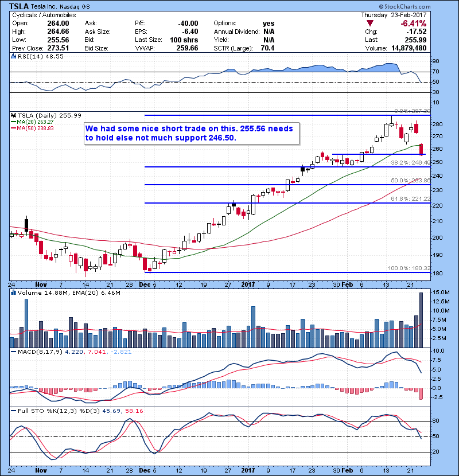Click the Chg value -17.52

[417, 32]
